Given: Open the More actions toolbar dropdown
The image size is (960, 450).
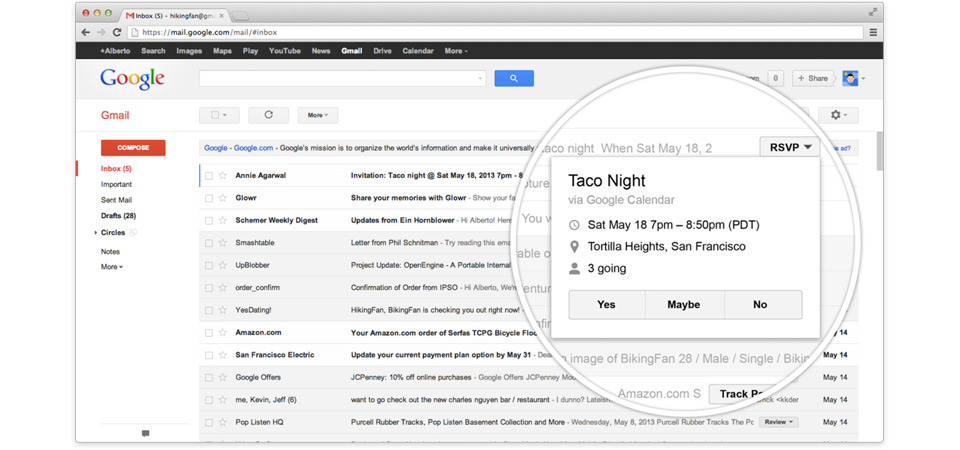Looking at the screenshot, I should tap(318, 115).
